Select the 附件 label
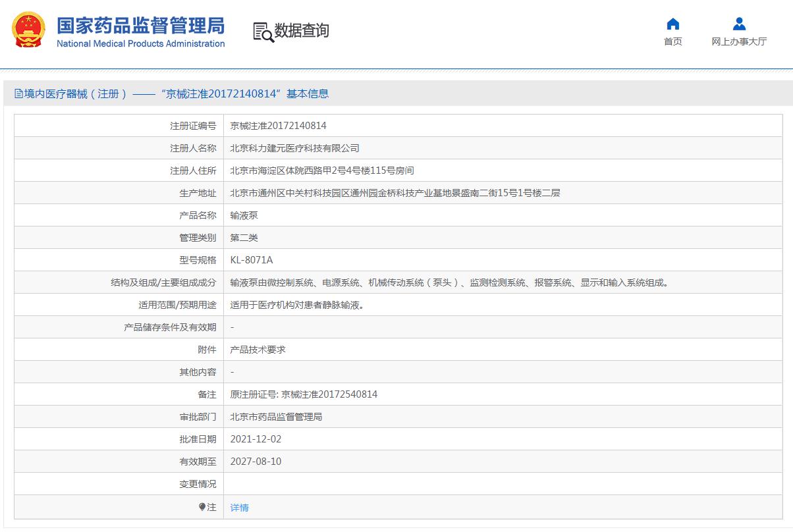793x532 pixels. pyautogui.click(x=207, y=350)
